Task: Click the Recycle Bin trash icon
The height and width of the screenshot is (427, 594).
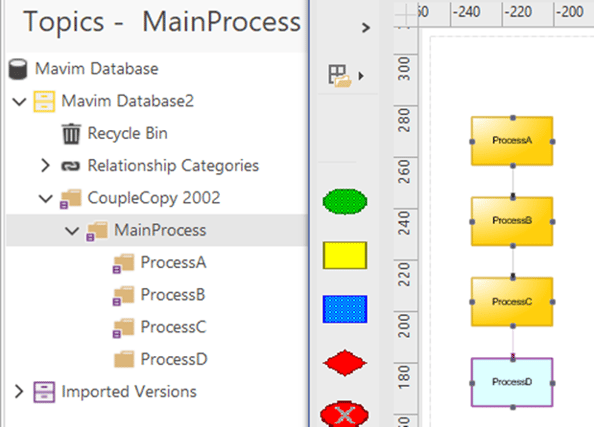Action: coord(71,134)
